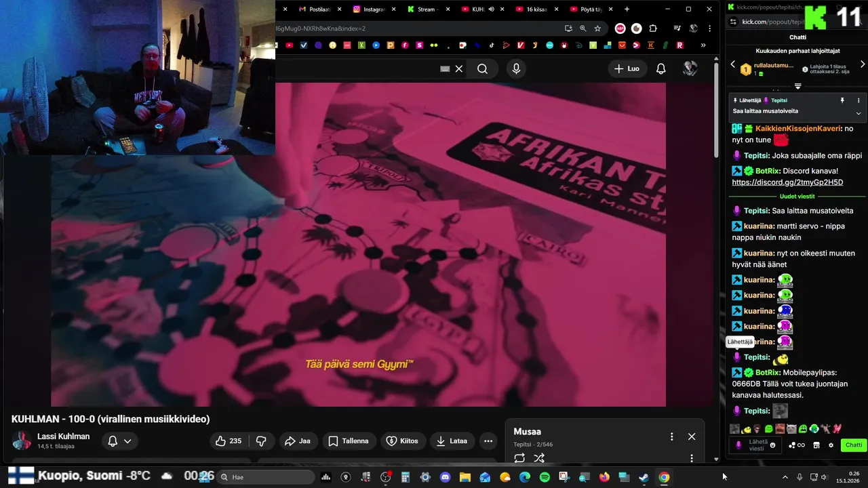Viewport: 868px width, 488px height.
Task: Open the on-screen keyboard icon in search
Action: coord(445,68)
